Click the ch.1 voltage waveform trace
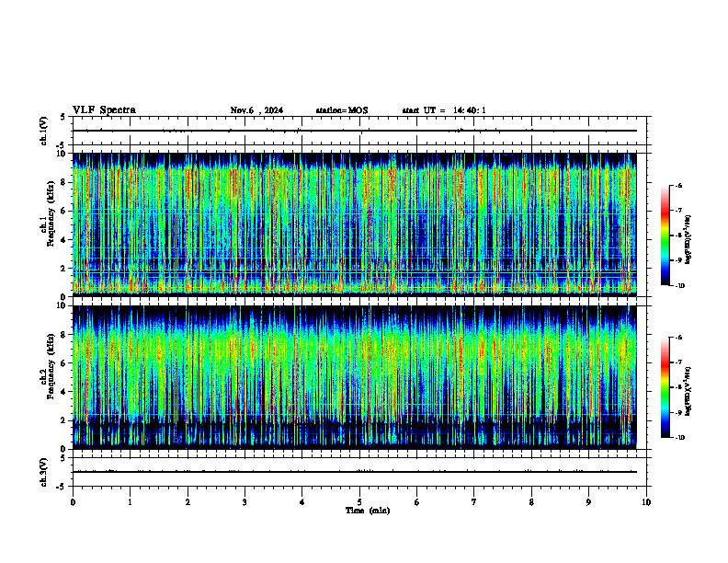This screenshot has height=563, width=728. point(355,131)
